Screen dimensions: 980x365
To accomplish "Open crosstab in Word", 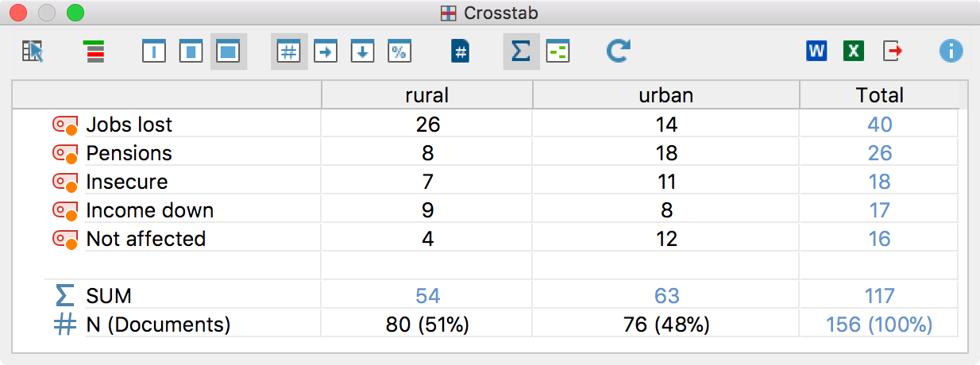I will pyautogui.click(x=816, y=52).
